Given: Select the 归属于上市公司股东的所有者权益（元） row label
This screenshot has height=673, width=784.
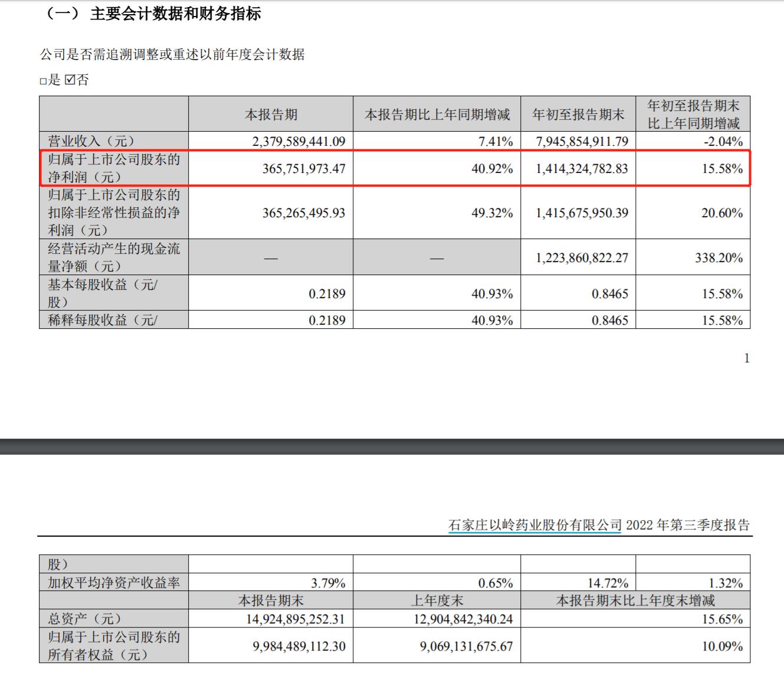Looking at the screenshot, I should pos(114,645).
